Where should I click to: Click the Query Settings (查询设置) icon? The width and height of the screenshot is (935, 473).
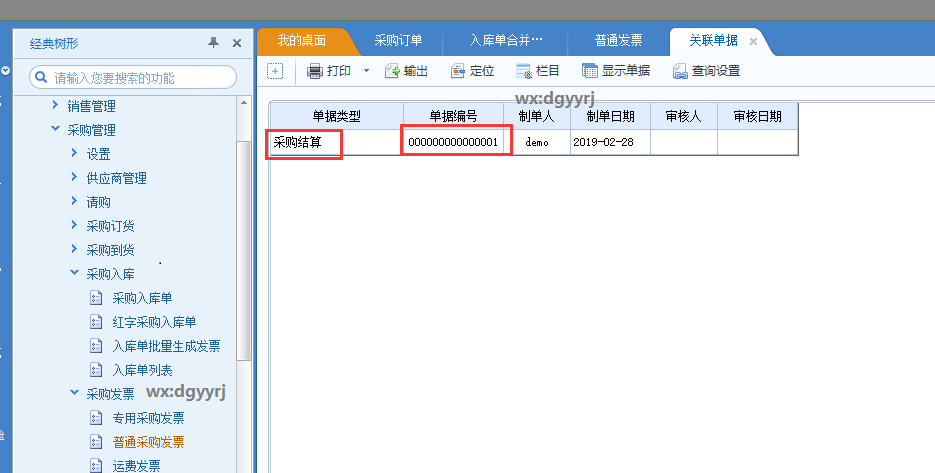click(x=680, y=71)
